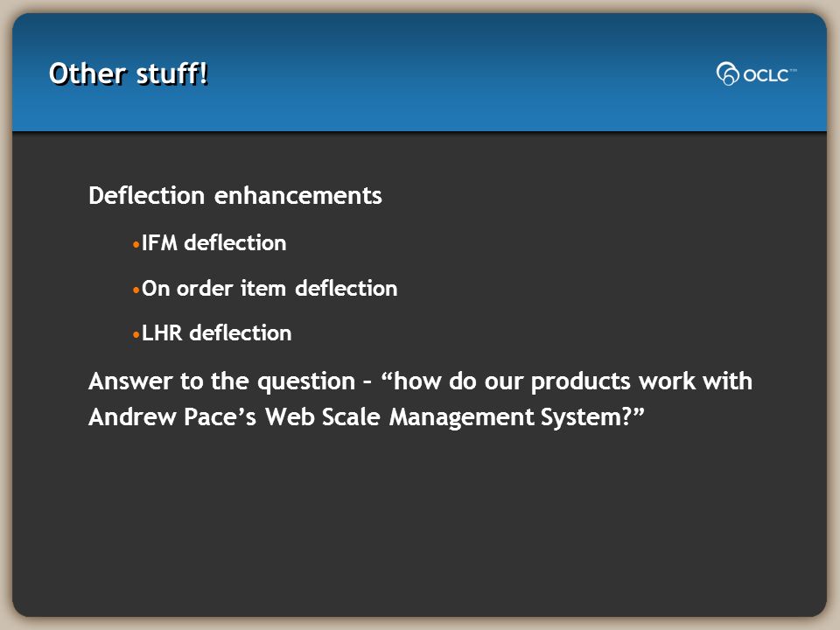Click the orange bullet before IFM deflection
The height and width of the screenshot is (630, 840).
click(x=136, y=245)
